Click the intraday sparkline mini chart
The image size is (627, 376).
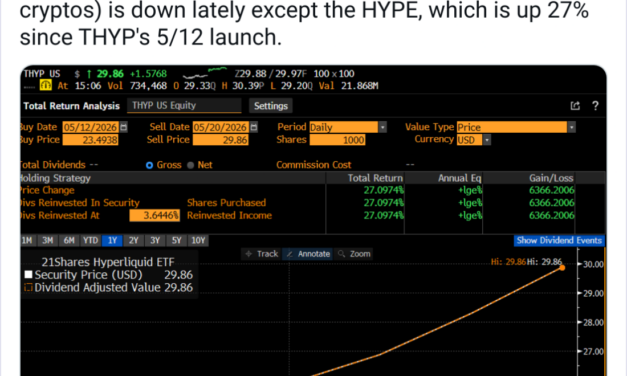point(205,73)
